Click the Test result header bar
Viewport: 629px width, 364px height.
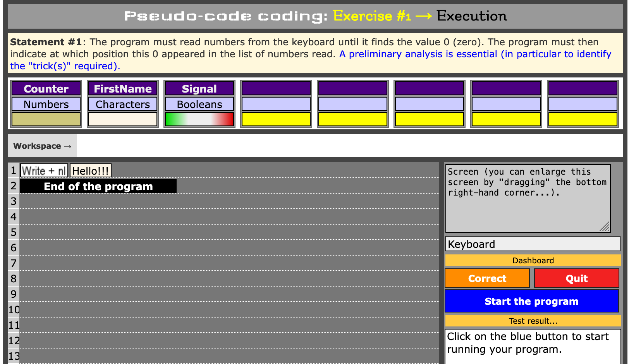click(533, 321)
